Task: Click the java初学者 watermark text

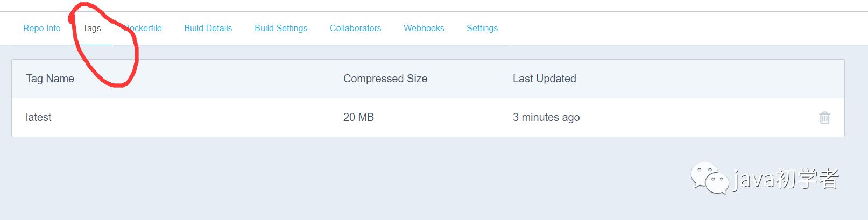Action: pyautogui.click(x=786, y=179)
